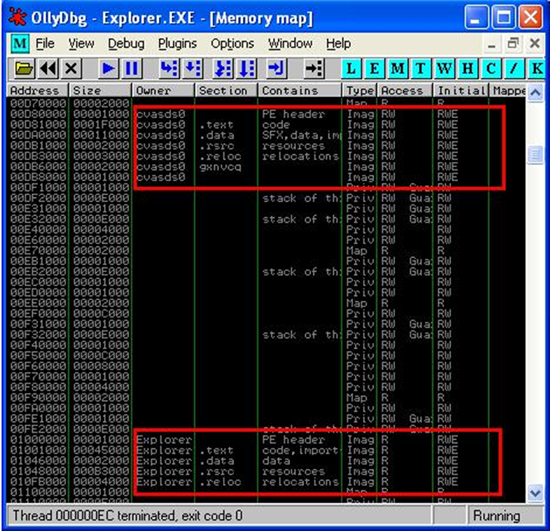The image size is (550, 531).
Task: Click the Trace into toolbar icon
Action: tap(223, 68)
